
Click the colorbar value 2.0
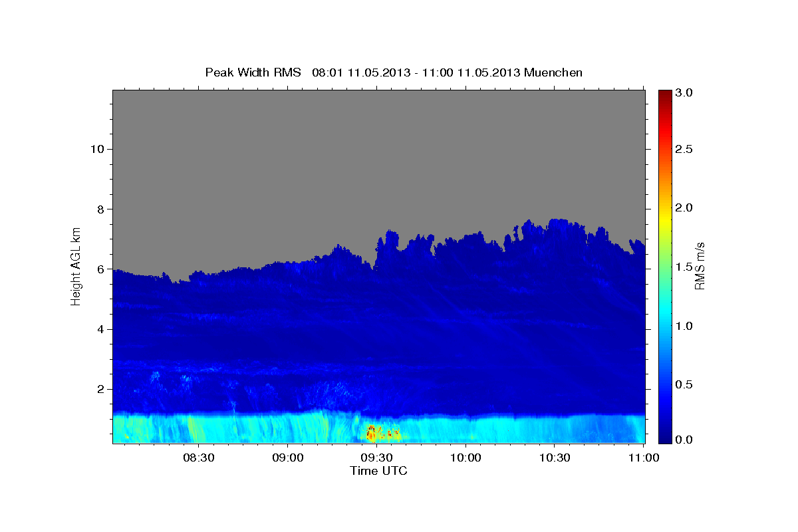click(x=684, y=208)
